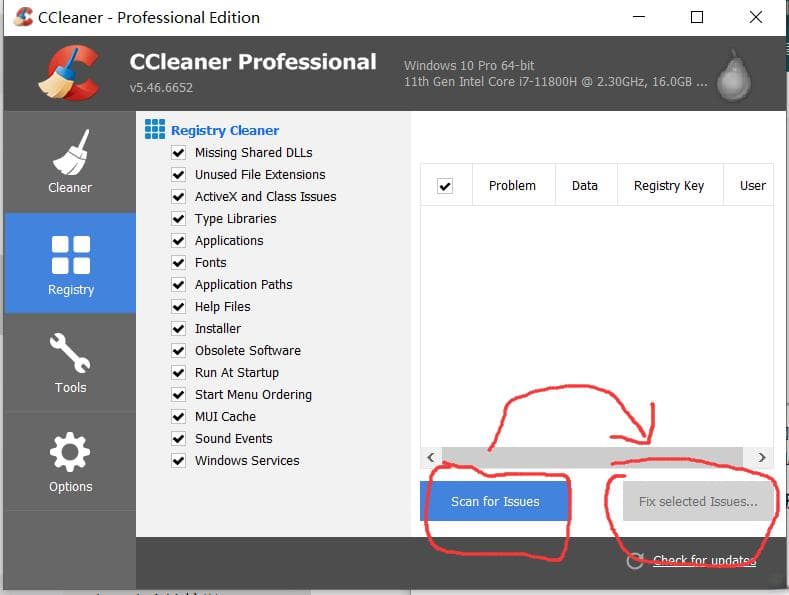The height and width of the screenshot is (595, 789).
Task: Uncheck Unused File Extensions
Action: coord(178,175)
